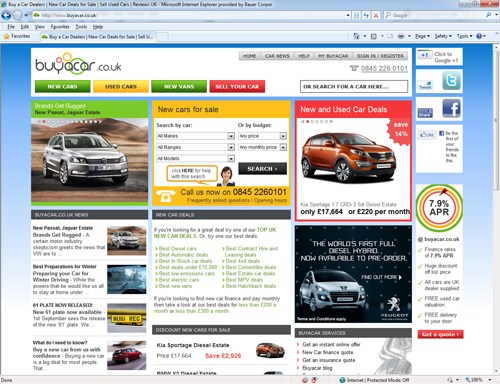Click the Print icon in command bar
Screen dimensions: 500x384
coord(401,36)
